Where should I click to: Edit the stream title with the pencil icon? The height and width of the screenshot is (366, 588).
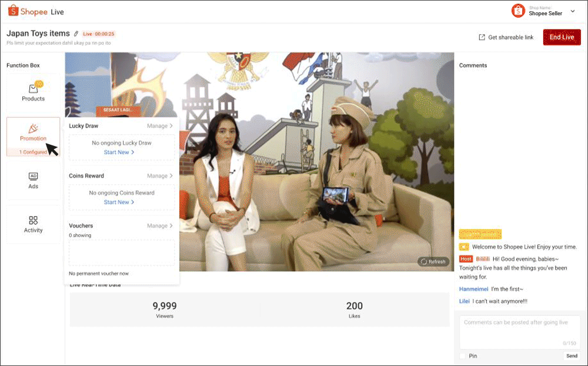pyautogui.click(x=75, y=34)
